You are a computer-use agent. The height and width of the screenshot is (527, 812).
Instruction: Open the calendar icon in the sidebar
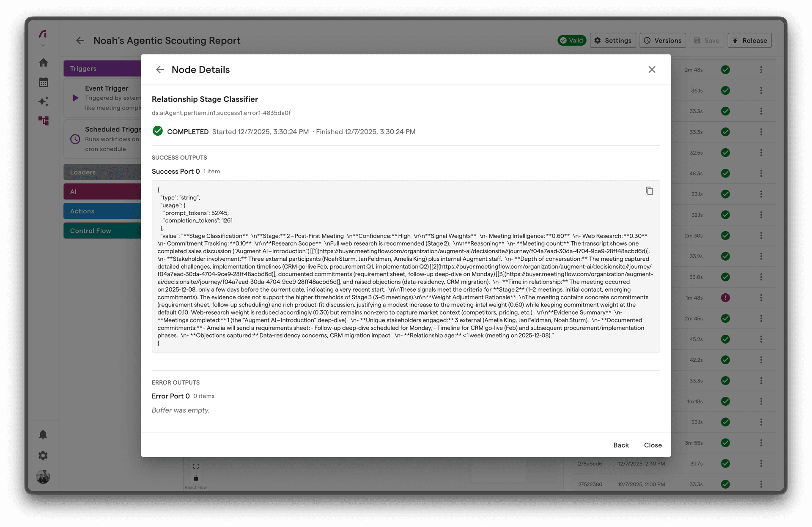point(43,82)
